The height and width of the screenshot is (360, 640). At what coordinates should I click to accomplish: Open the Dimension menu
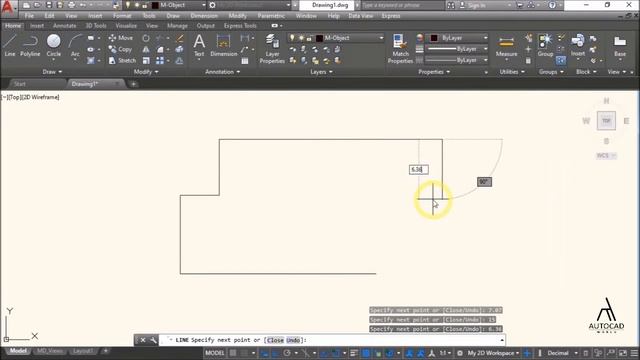(204, 16)
